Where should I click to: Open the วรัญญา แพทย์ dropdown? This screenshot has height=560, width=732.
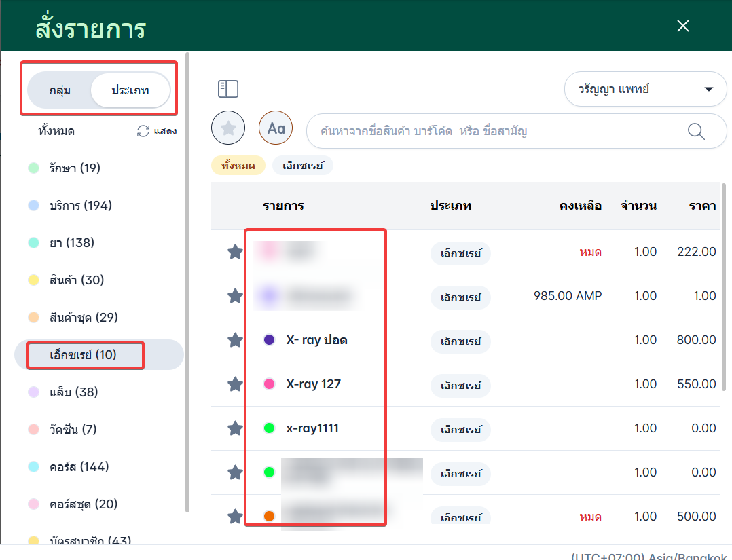pyautogui.click(x=645, y=89)
